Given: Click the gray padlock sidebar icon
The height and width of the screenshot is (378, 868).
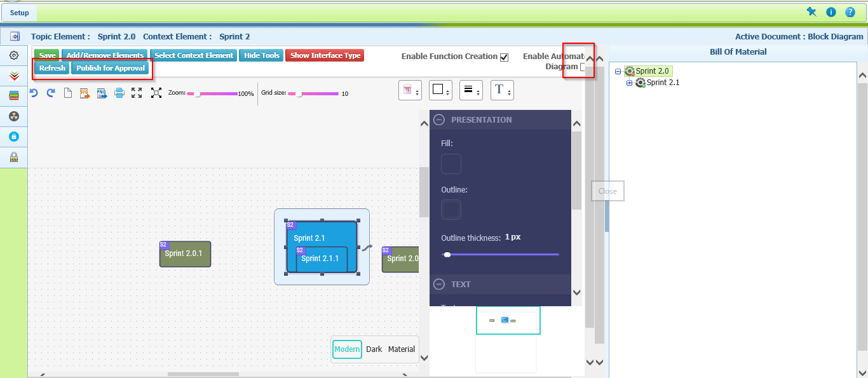Looking at the screenshot, I should (14, 157).
